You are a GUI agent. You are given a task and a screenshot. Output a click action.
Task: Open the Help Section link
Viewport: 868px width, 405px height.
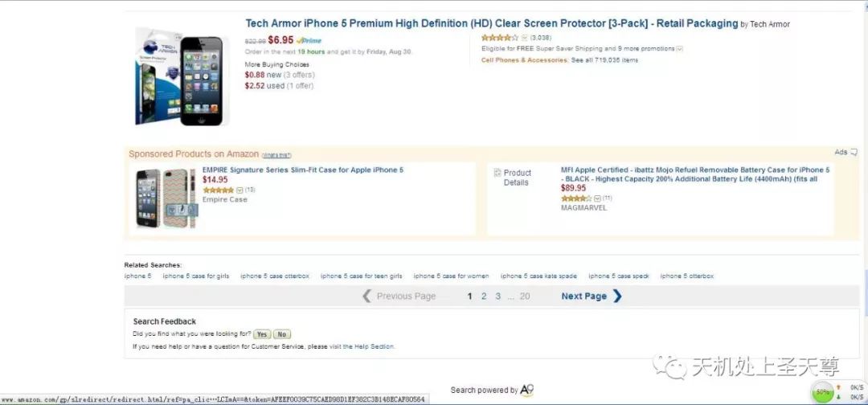(x=371, y=346)
